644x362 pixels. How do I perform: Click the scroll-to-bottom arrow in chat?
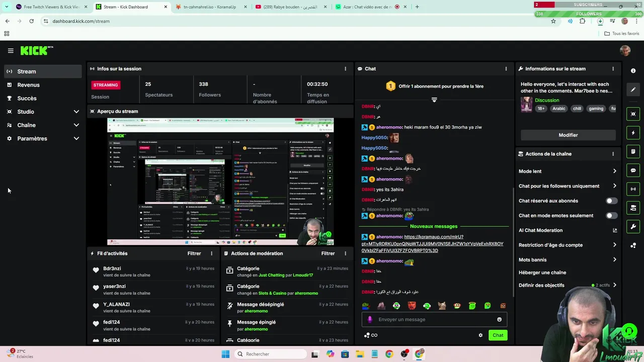coord(434,100)
